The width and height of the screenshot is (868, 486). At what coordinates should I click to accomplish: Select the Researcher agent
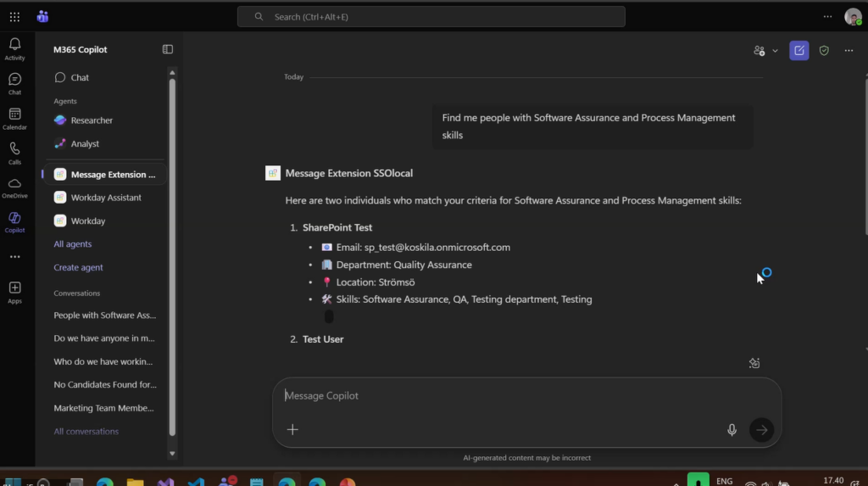92,120
